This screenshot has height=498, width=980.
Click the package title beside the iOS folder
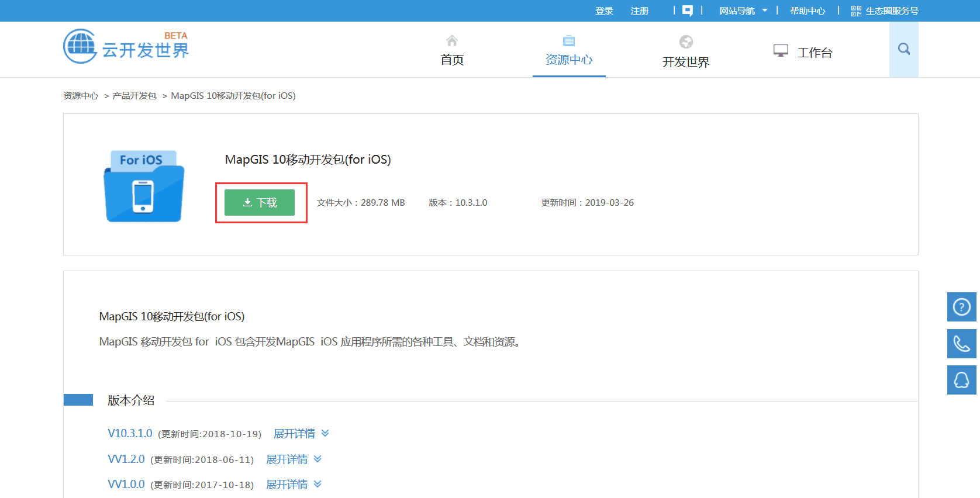(x=308, y=159)
